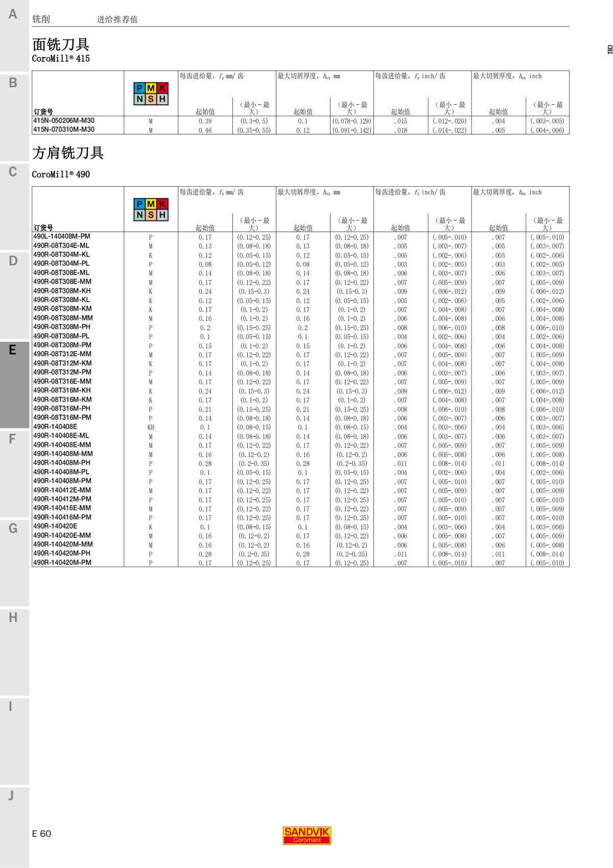This screenshot has width=613, height=868.
Task: Click the CoroMill 490 subtitle
Action: 61,174
